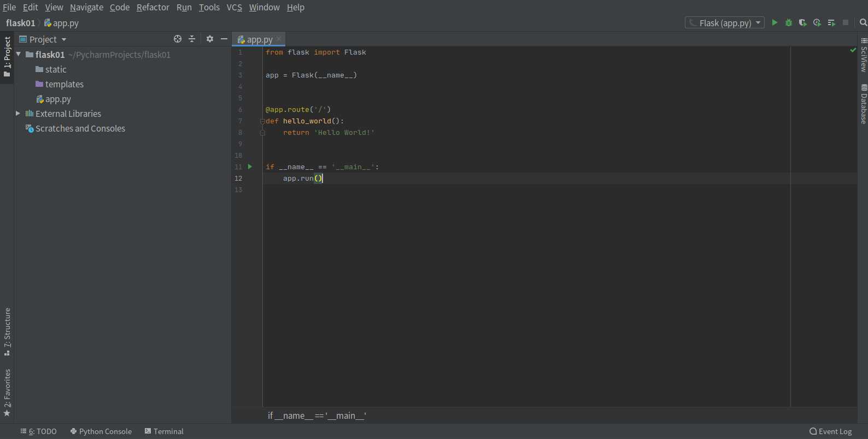This screenshot has width=868, height=439.
Task: Click run gutter arrow on line 11
Action: [x=250, y=167]
